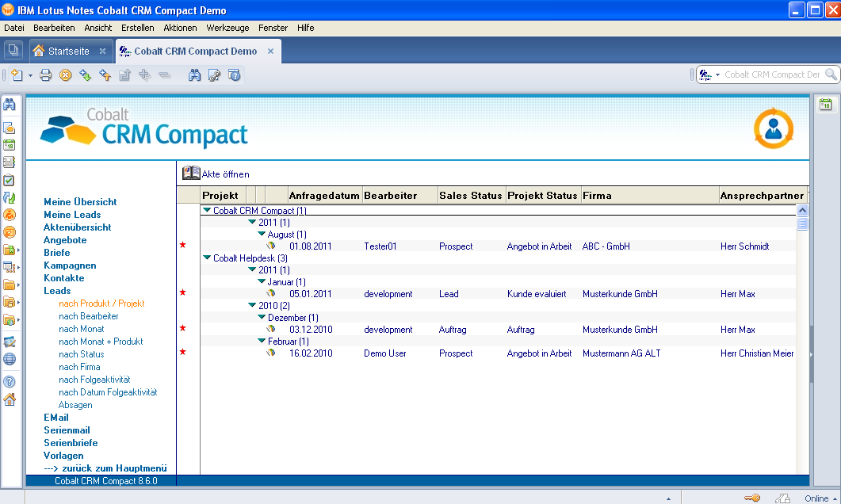This screenshot has width=841, height=504.
Task: Select the lead row dated 01.08.2011
Action: 498,246
